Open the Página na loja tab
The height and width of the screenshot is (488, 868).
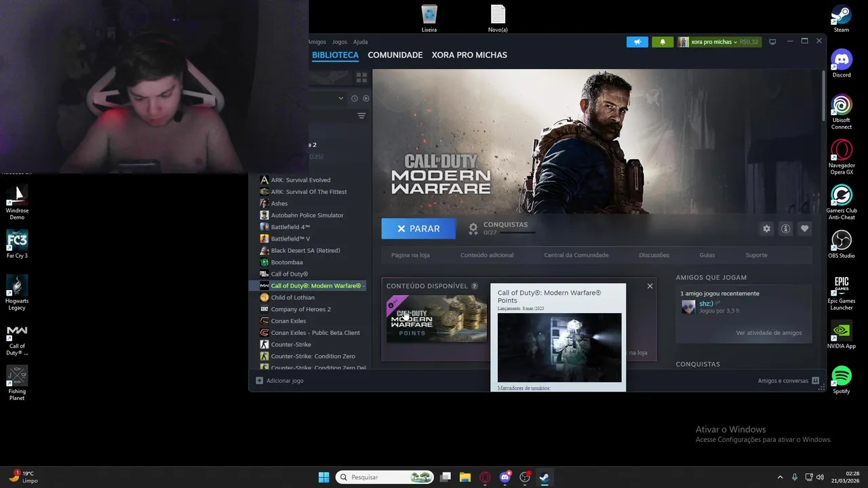point(410,255)
